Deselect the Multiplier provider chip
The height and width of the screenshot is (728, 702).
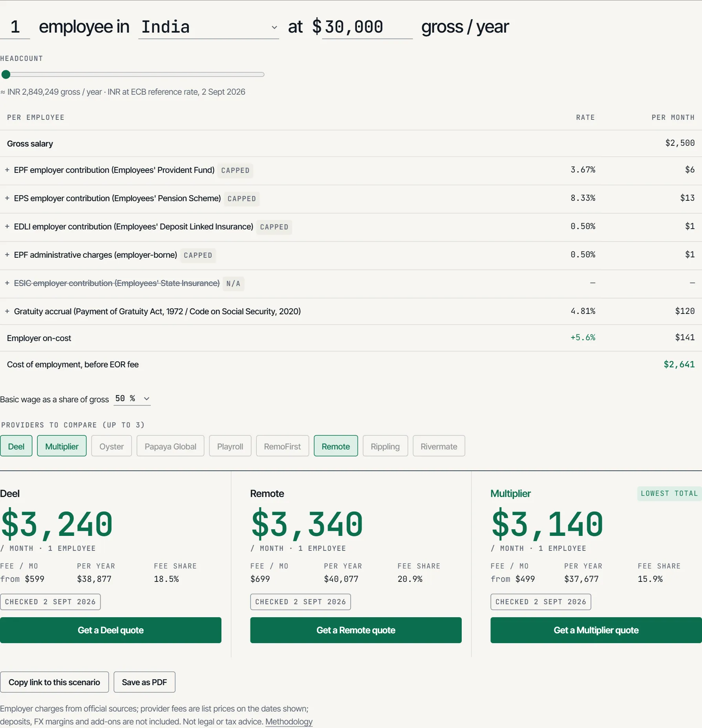(62, 446)
